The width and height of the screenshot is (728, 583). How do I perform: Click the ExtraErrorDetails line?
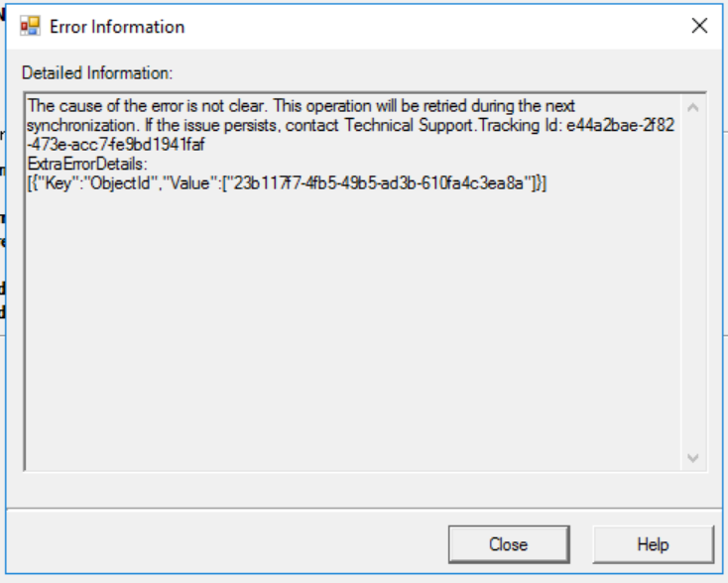click(x=87, y=164)
